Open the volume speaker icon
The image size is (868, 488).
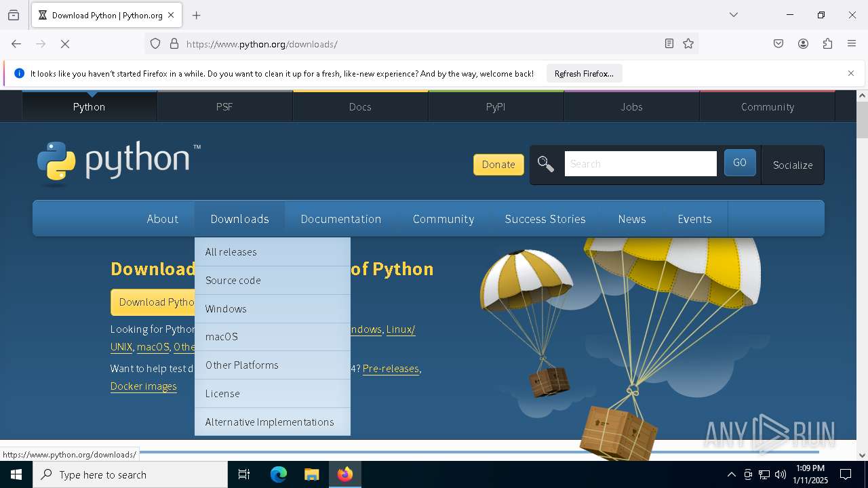click(781, 474)
